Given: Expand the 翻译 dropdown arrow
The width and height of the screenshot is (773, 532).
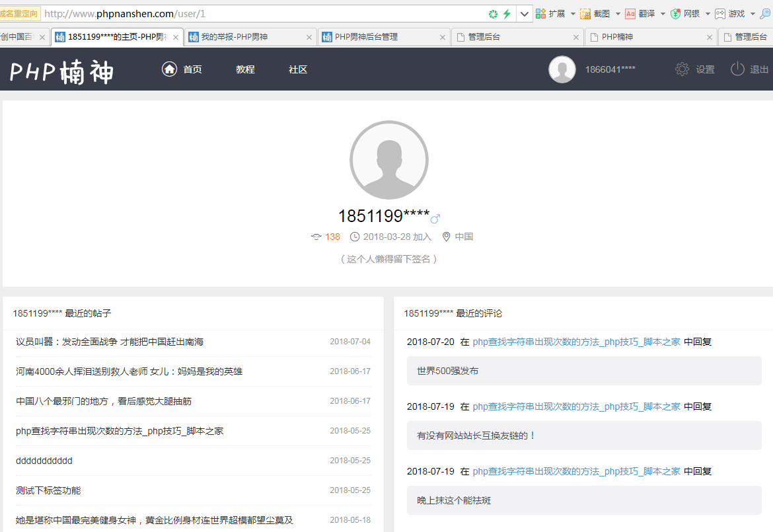Looking at the screenshot, I should (x=663, y=14).
